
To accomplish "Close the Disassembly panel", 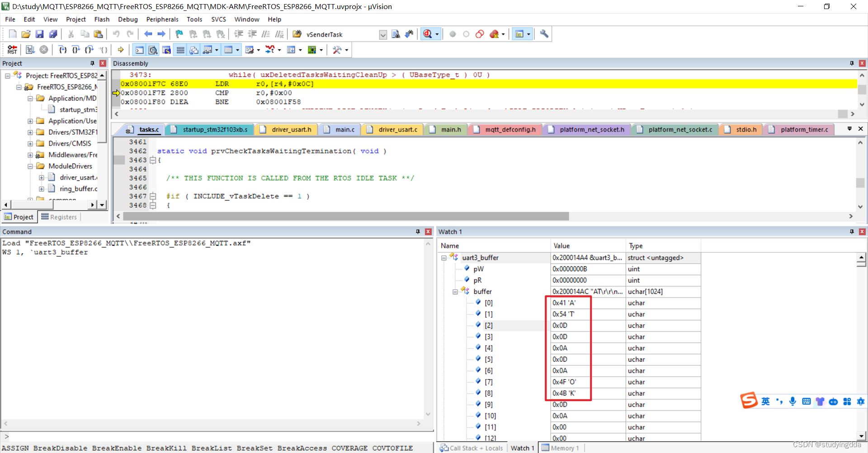I will (x=862, y=63).
